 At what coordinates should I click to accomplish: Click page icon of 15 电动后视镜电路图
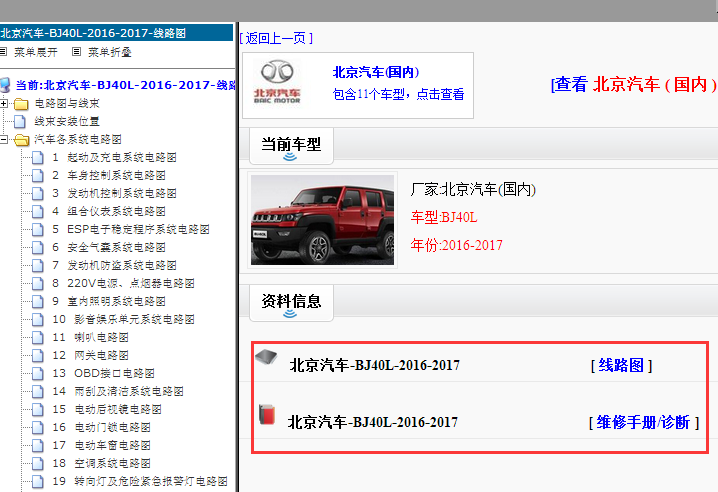pos(38,410)
